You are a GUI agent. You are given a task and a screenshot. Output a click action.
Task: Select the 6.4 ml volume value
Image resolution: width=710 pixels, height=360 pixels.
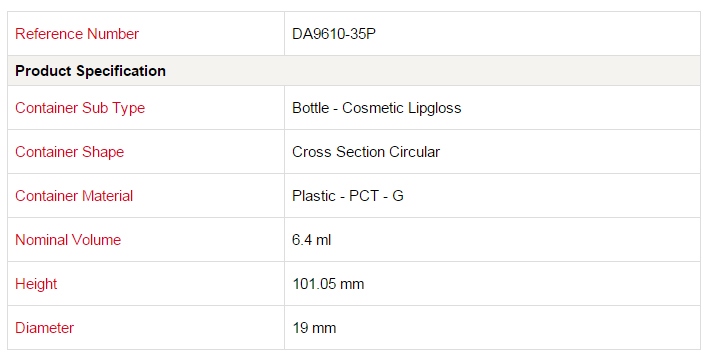click(x=312, y=240)
